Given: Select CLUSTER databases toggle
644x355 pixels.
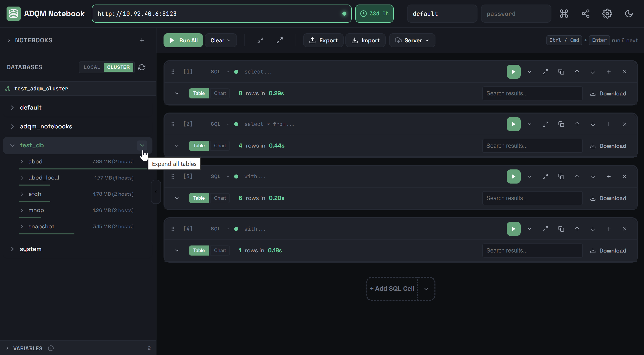Looking at the screenshot, I should [x=118, y=67].
